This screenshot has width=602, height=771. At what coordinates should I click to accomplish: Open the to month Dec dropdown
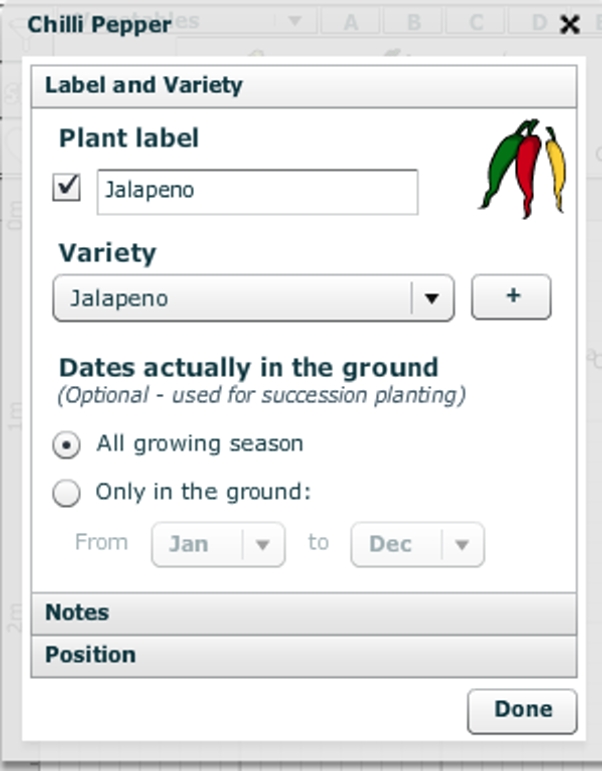click(417, 544)
